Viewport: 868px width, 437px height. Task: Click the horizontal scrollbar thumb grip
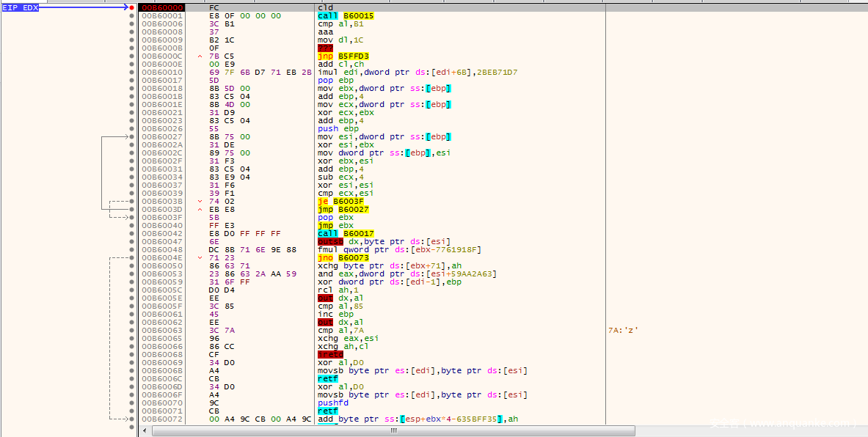click(395, 431)
